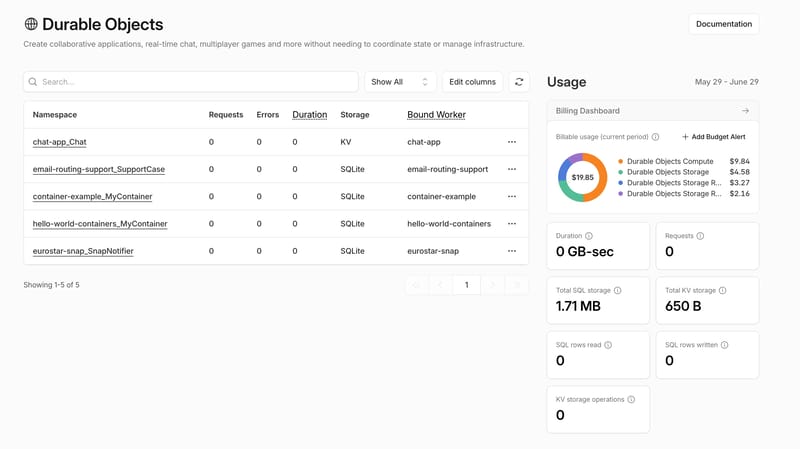Open the Billing Dashboard link
This screenshot has height=449, width=800.
pos(653,111)
